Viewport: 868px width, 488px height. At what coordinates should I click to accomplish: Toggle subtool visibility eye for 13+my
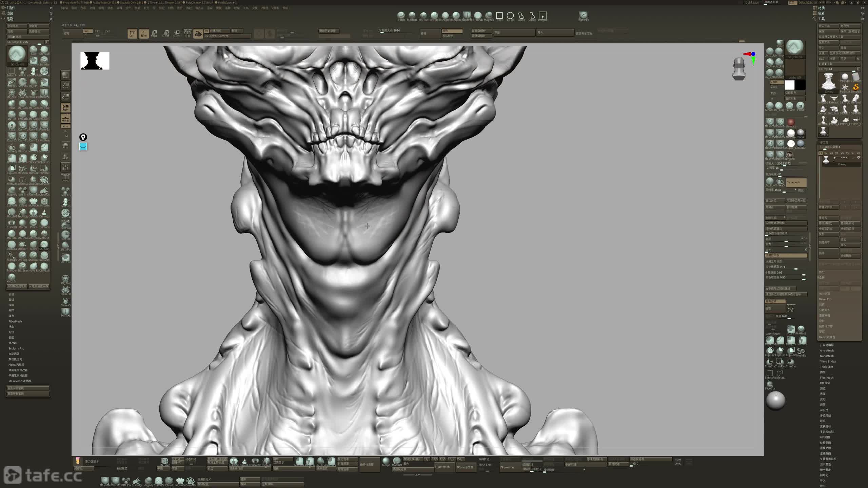pos(859,158)
